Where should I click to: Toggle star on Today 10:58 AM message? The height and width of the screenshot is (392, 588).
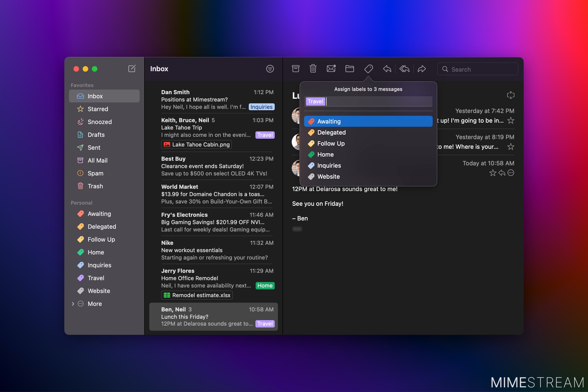coord(493,173)
